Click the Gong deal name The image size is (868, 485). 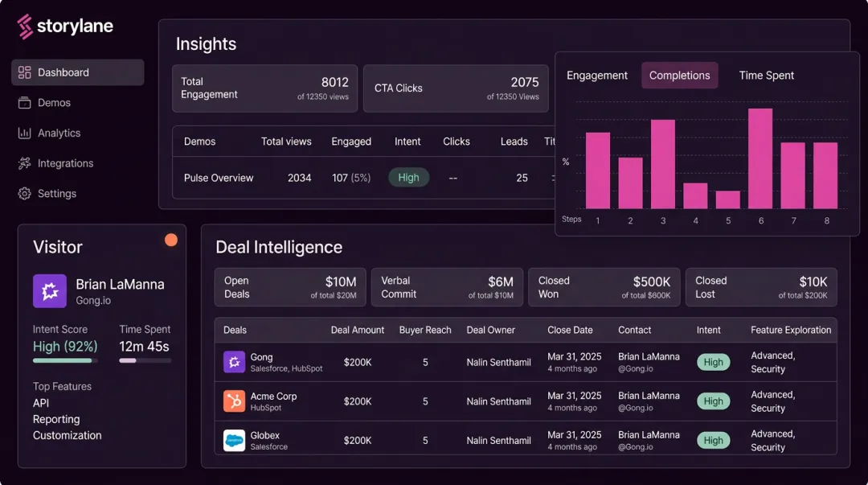pyautogui.click(x=261, y=357)
